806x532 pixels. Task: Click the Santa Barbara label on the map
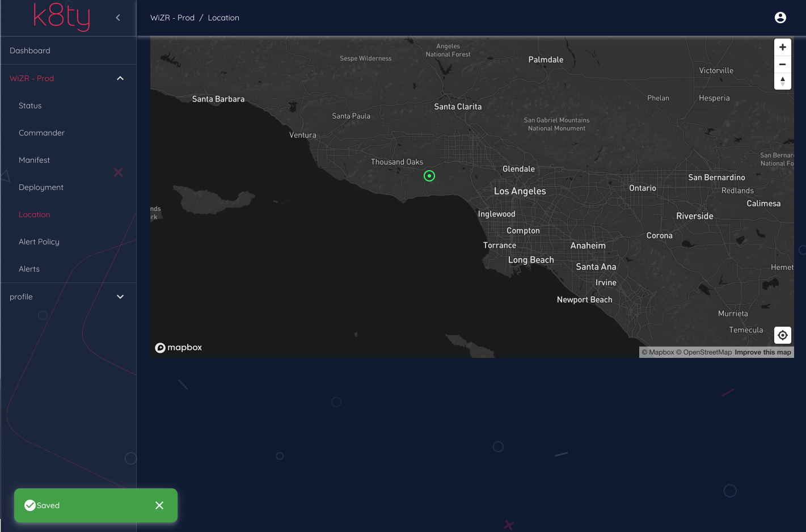pyautogui.click(x=218, y=99)
